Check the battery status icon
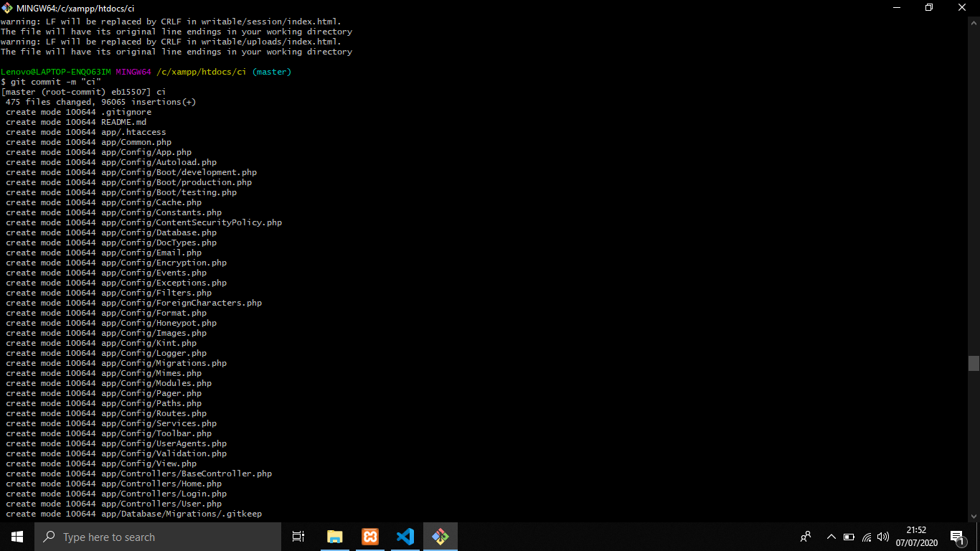This screenshot has height=551, width=980. click(x=849, y=537)
